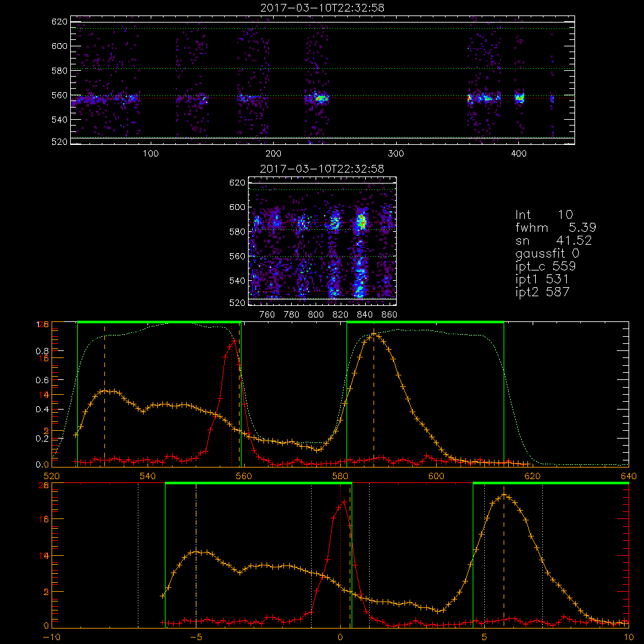Click the orange dash-dot marker near -5 in bottom plot
The width and height of the screenshot is (644, 644).
click(x=196, y=555)
